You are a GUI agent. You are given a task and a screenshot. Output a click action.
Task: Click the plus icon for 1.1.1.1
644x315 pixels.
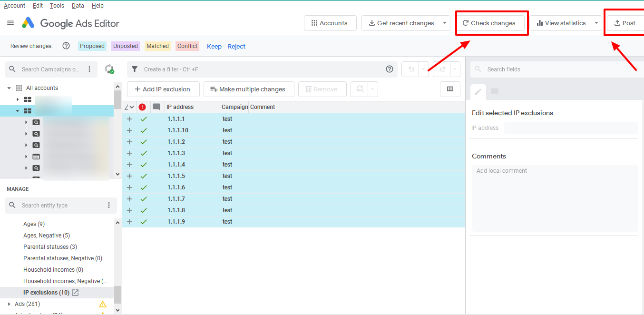(129, 119)
